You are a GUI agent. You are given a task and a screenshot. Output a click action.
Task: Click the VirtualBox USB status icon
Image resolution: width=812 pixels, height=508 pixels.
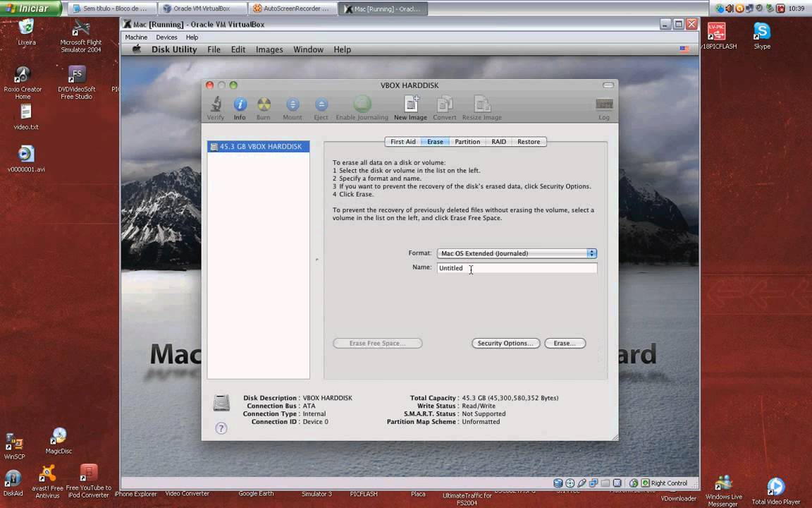[x=582, y=483]
